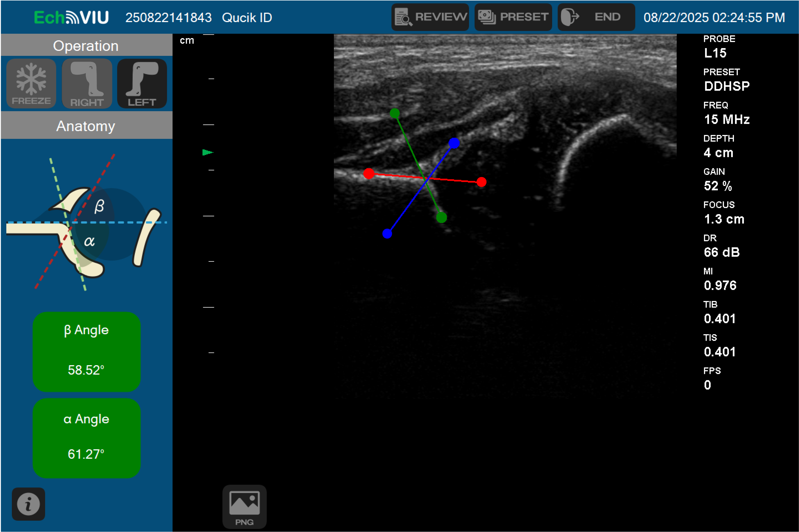Screen dimensions: 799x532
Task: Select the left red baseline endpoint
Action: (369, 174)
